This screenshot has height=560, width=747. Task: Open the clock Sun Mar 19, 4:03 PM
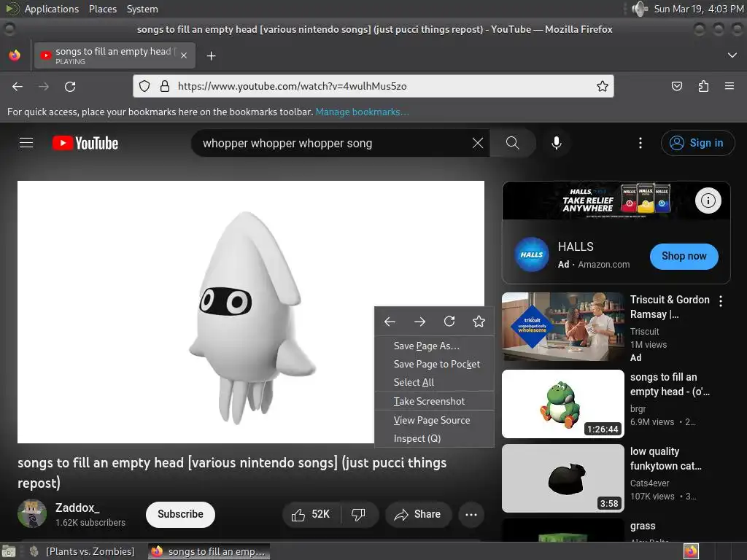698,9
